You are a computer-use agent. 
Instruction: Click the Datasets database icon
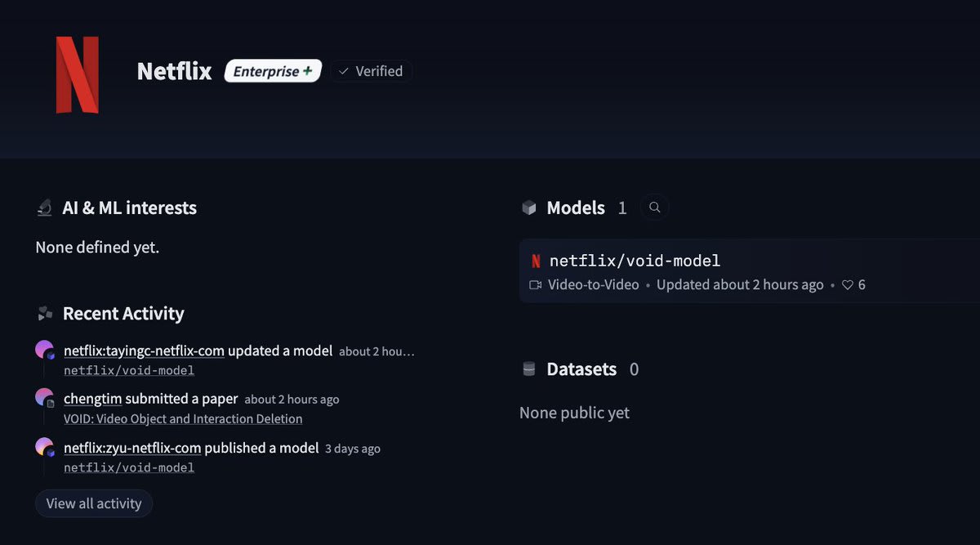tap(528, 369)
